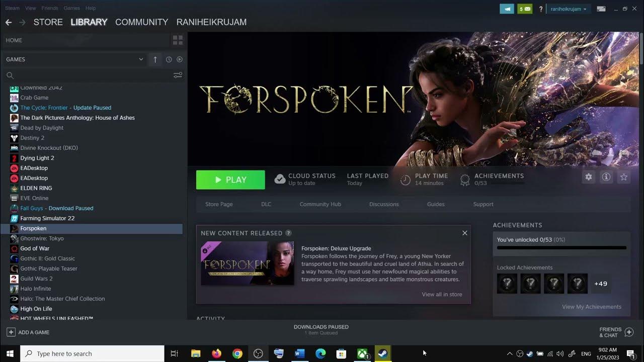Open the Help menu

coord(91,9)
